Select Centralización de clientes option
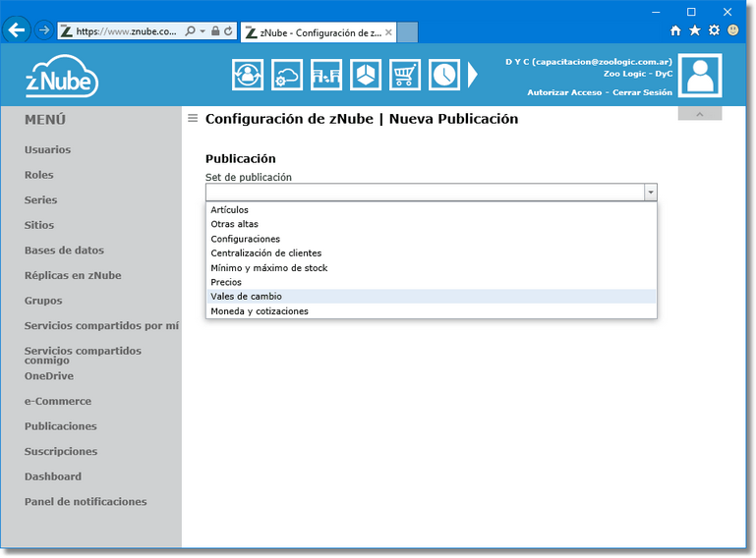This screenshot has width=756, height=558. click(x=431, y=253)
